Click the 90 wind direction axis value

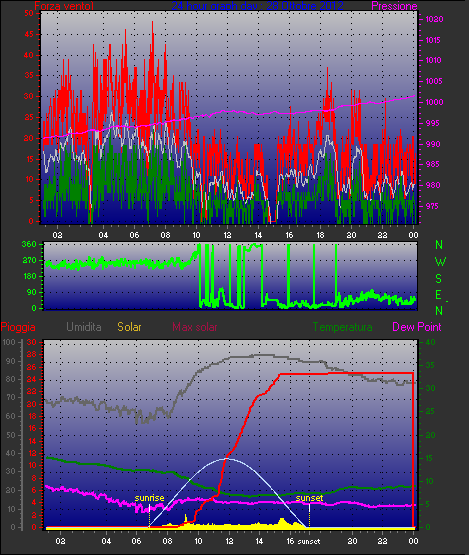click(x=32, y=292)
